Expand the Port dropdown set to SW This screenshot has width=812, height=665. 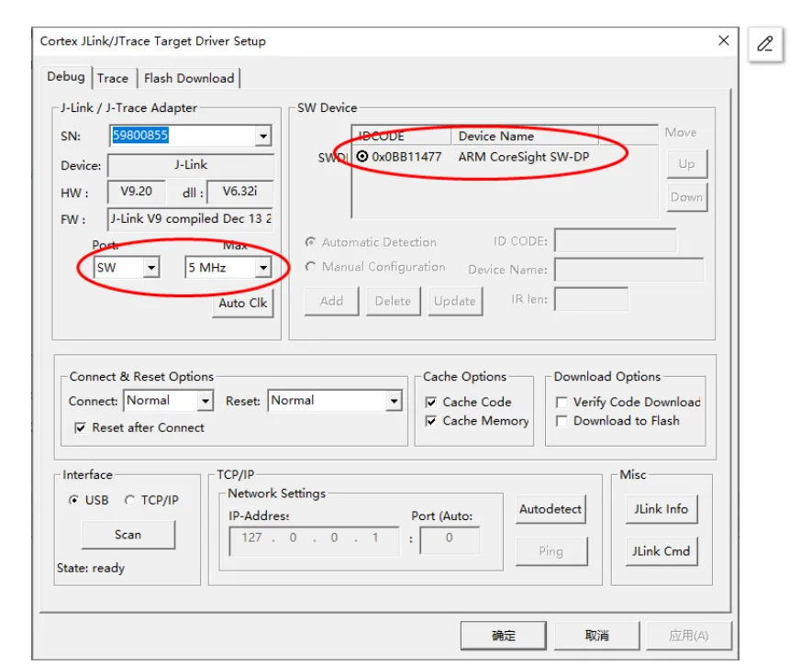coord(151,268)
